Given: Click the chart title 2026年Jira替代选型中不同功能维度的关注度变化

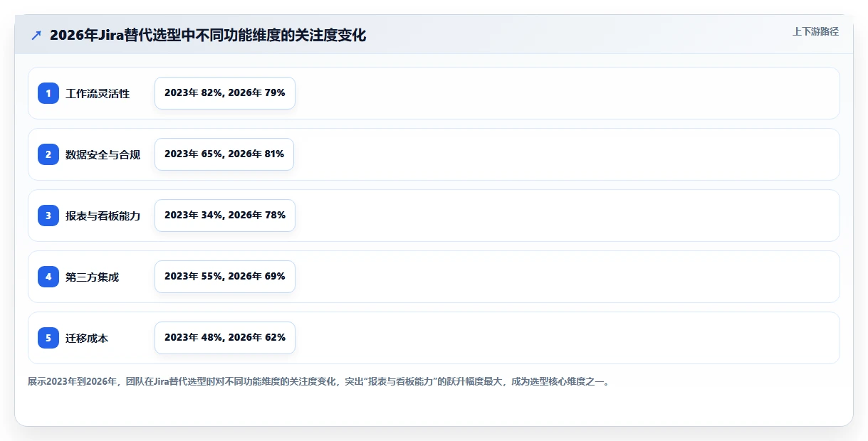Looking at the screenshot, I should click(x=208, y=36).
